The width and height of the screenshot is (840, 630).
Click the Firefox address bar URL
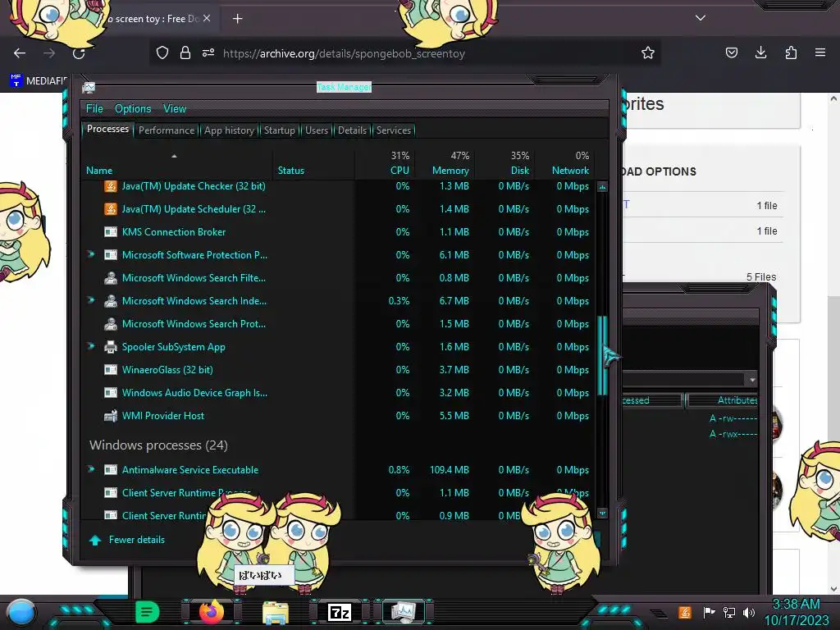(344, 53)
